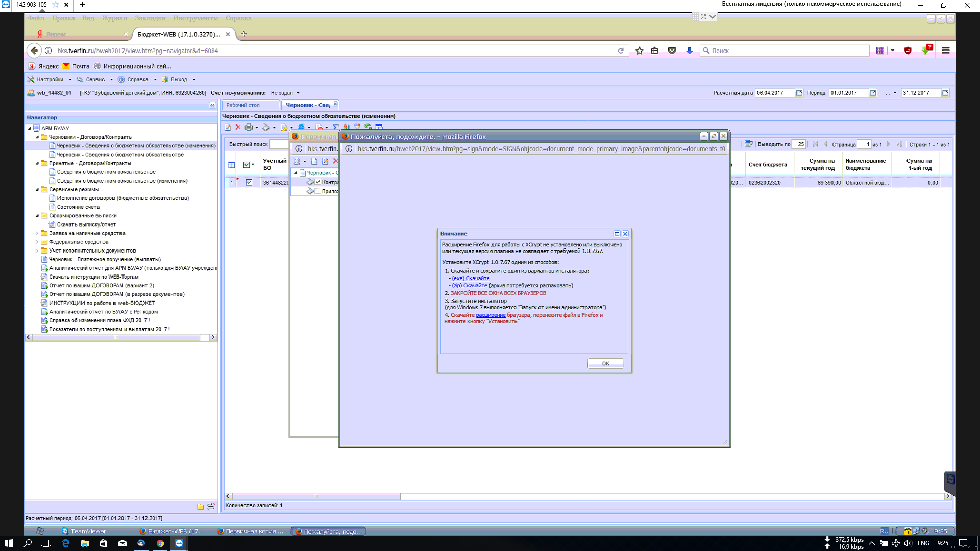The width and height of the screenshot is (980, 551).
Task: Click the Windows Start button
Action: (9, 543)
